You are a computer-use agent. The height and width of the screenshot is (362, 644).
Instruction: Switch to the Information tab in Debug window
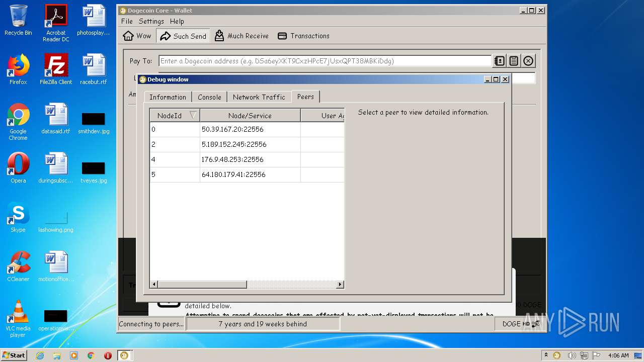point(168,97)
